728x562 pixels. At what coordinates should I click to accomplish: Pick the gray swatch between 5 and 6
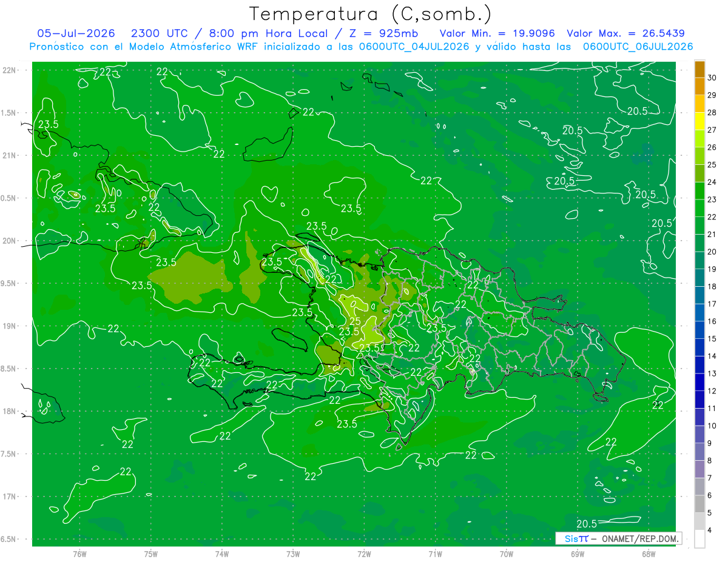coord(699,504)
